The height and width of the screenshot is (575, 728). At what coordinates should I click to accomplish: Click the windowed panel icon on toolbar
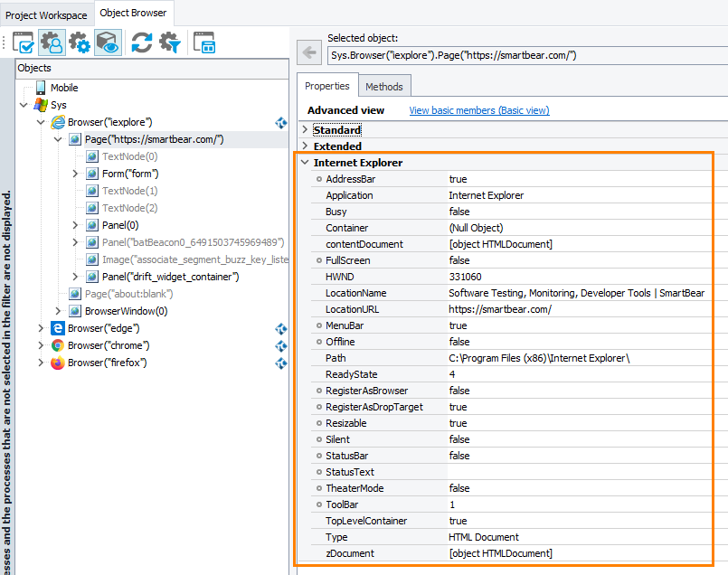(204, 42)
